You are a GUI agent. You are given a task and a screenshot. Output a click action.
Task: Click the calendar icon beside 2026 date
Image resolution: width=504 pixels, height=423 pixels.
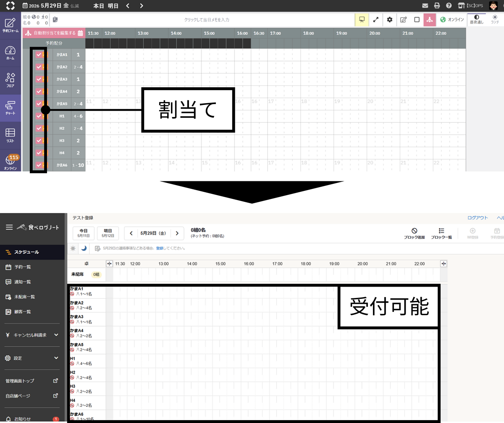point(26,6)
